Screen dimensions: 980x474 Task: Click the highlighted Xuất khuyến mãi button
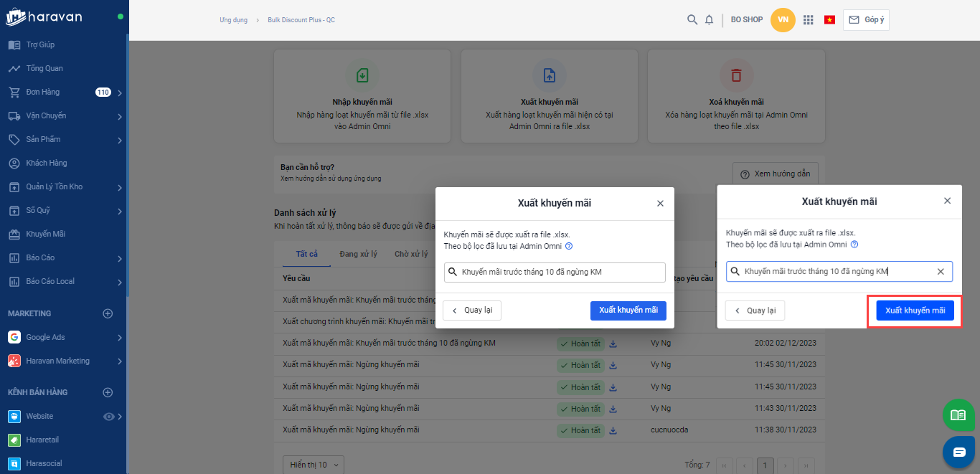(915, 311)
